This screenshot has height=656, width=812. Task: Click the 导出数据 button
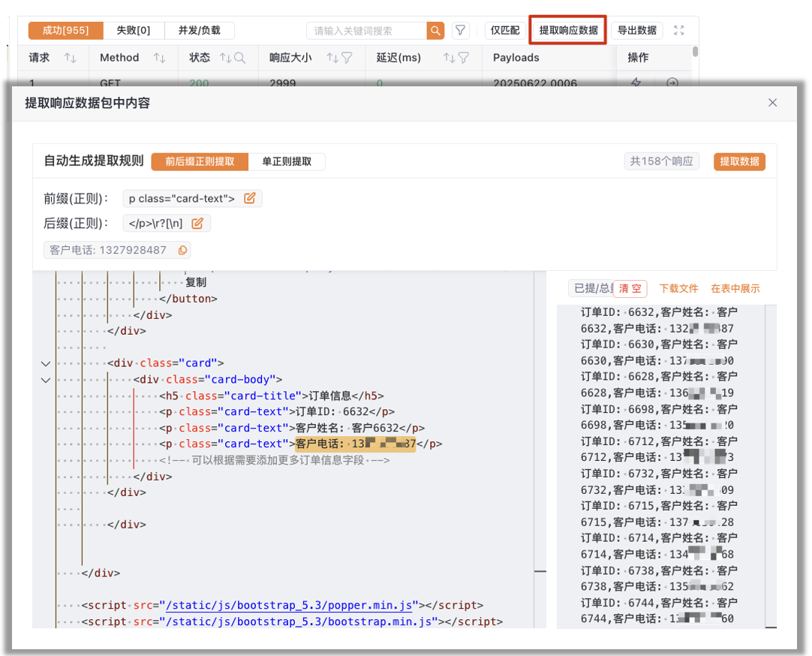(637, 31)
